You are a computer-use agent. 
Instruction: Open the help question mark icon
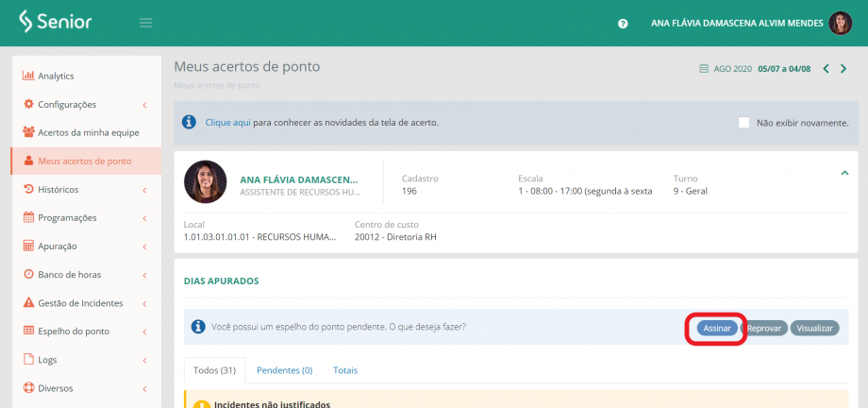623,24
